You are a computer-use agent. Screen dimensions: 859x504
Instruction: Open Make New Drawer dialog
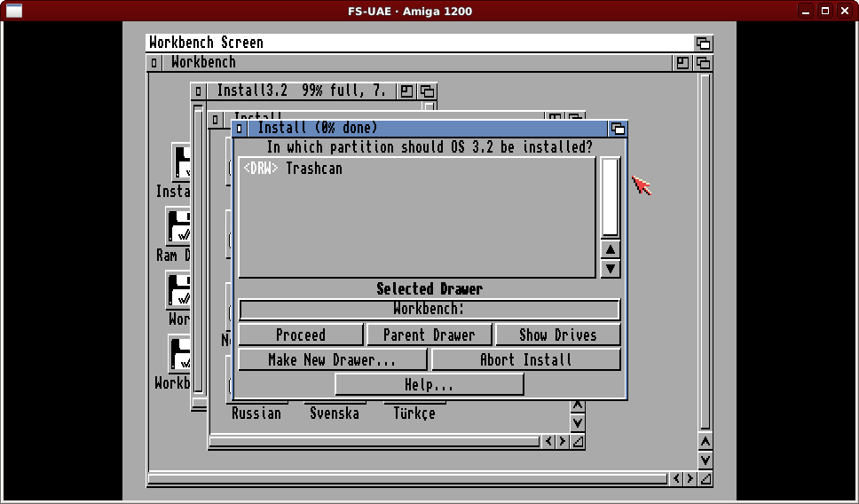333,360
